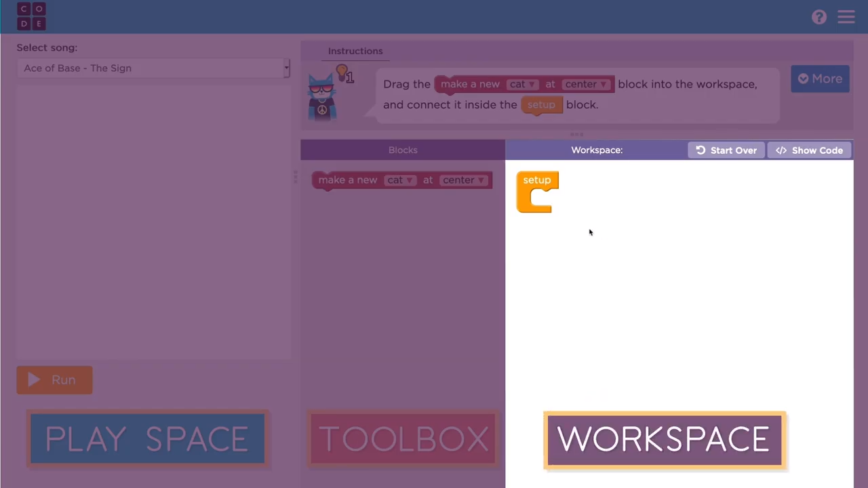Image resolution: width=868 pixels, height=488 pixels.
Task: Open the help question mark icon
Action: tap(819, 17)
